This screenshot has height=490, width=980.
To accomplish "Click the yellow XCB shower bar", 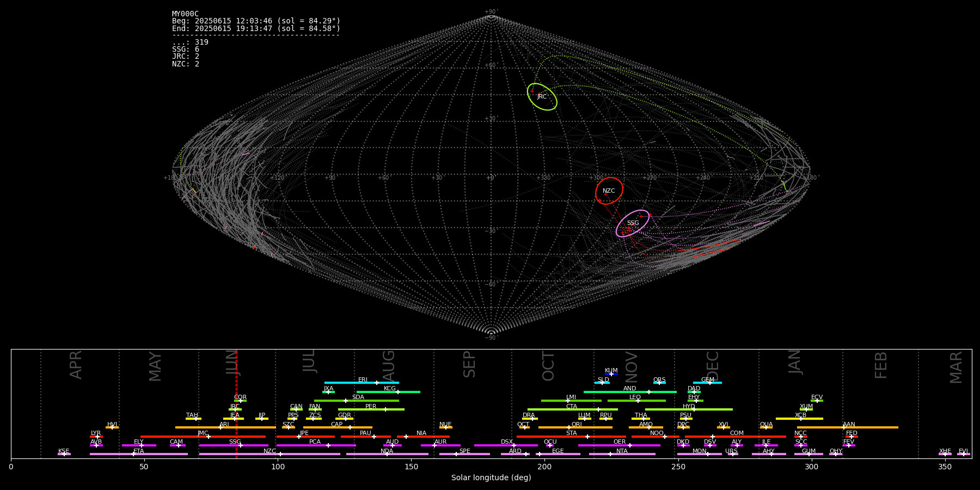I will click(x=799, y=419).
